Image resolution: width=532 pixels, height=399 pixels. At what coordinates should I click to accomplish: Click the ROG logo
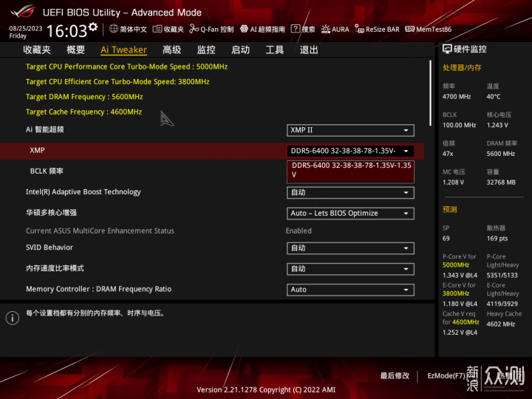coord(22,11)
